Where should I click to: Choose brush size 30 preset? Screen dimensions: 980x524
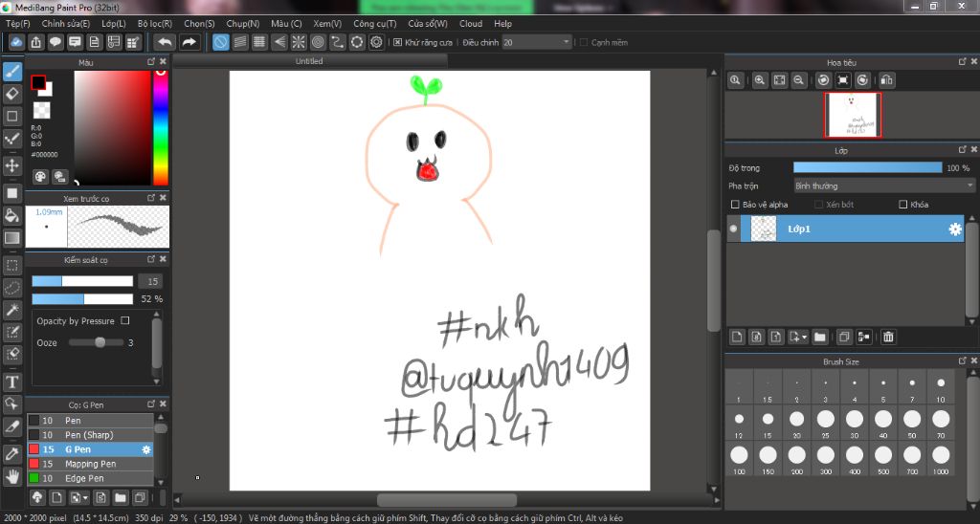pyautogui.click(x=855, y=423)
